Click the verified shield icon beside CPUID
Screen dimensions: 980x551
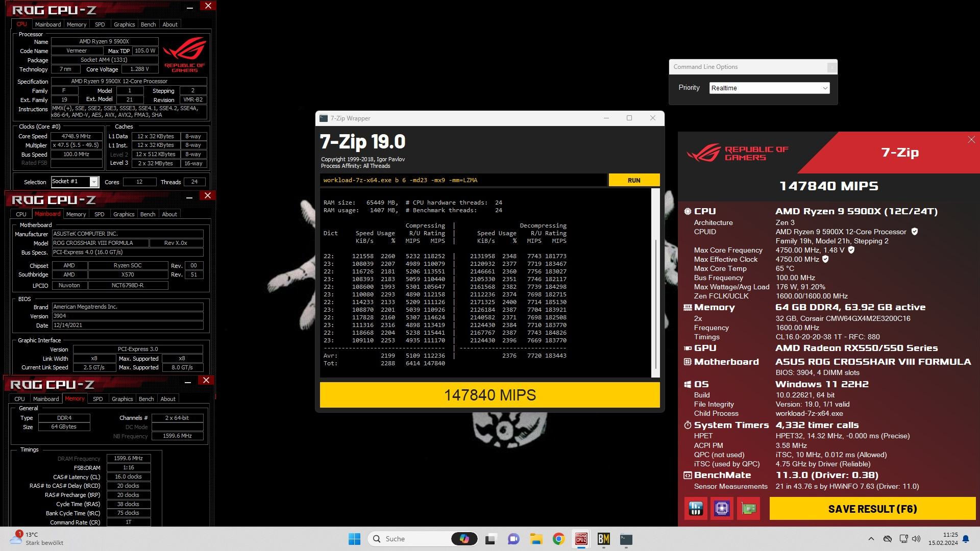pos(915,232)
